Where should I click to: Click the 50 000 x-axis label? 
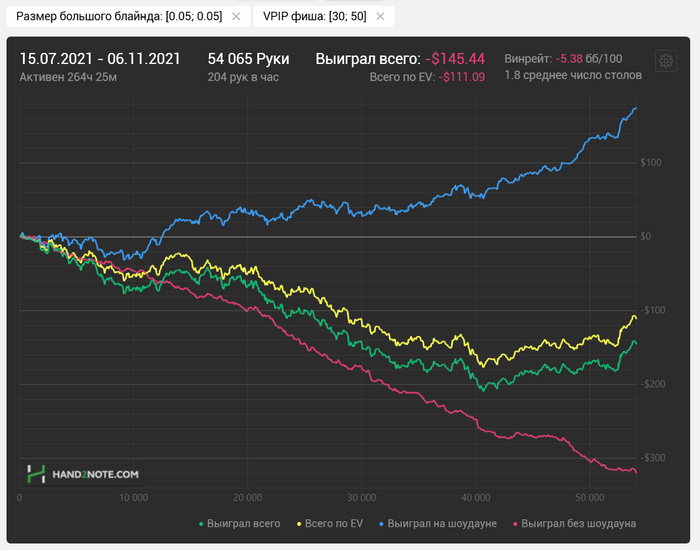click(590, 497)
